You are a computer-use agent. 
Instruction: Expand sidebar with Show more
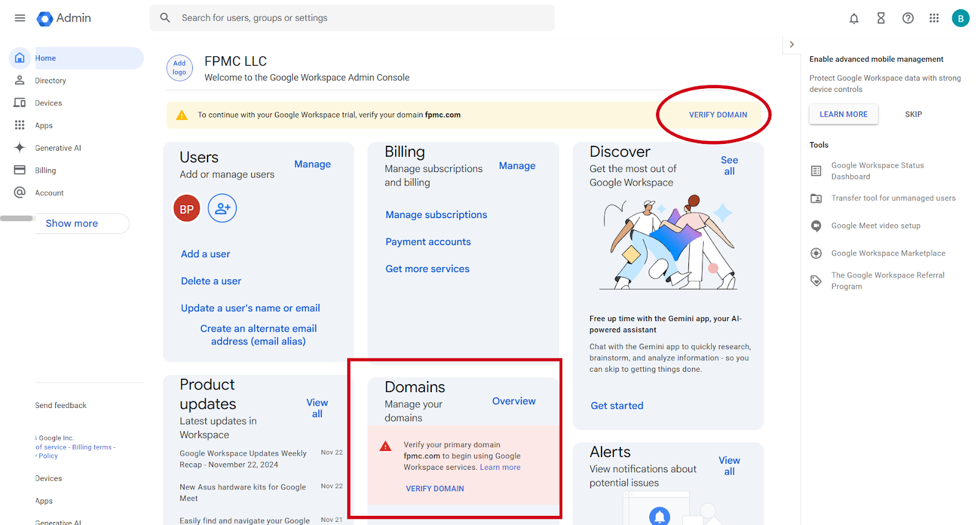[x=72, y=224]
